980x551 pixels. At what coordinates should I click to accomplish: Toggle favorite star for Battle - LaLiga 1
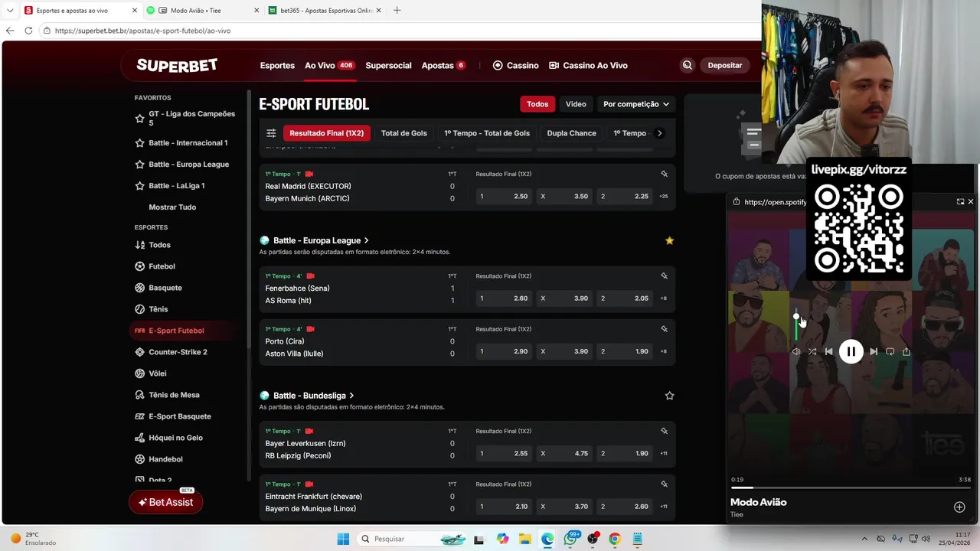[x=139, y=186]
